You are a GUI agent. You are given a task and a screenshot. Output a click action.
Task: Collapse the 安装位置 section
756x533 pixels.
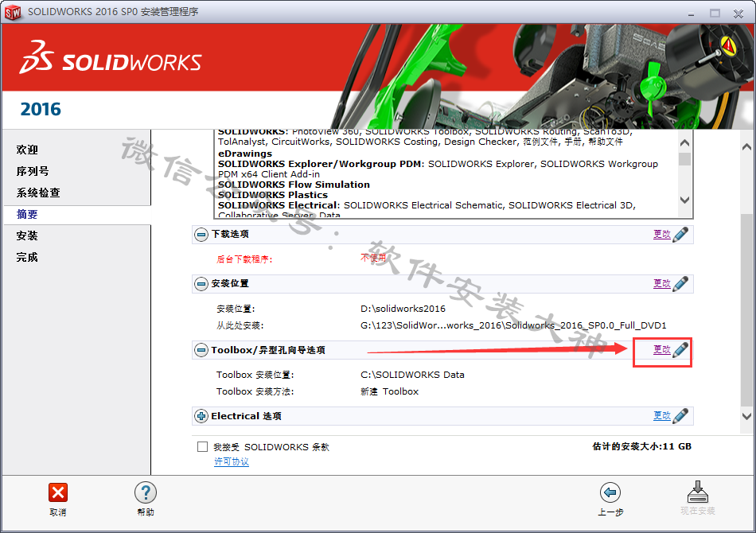pos(201,284)
